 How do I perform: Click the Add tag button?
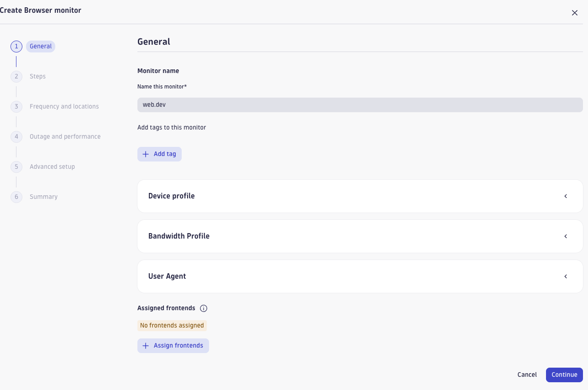click(159, 154)
